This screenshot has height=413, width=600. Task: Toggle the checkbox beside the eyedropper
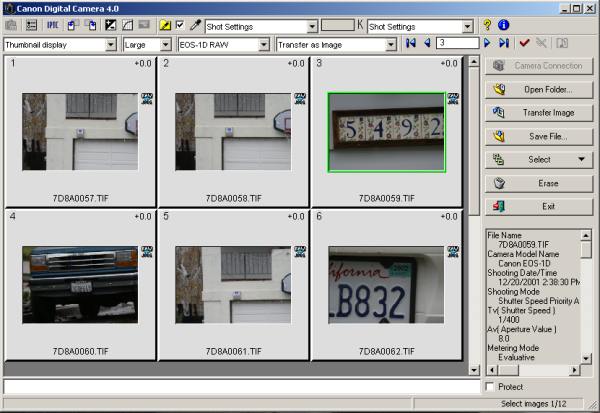tap(180, 25)
